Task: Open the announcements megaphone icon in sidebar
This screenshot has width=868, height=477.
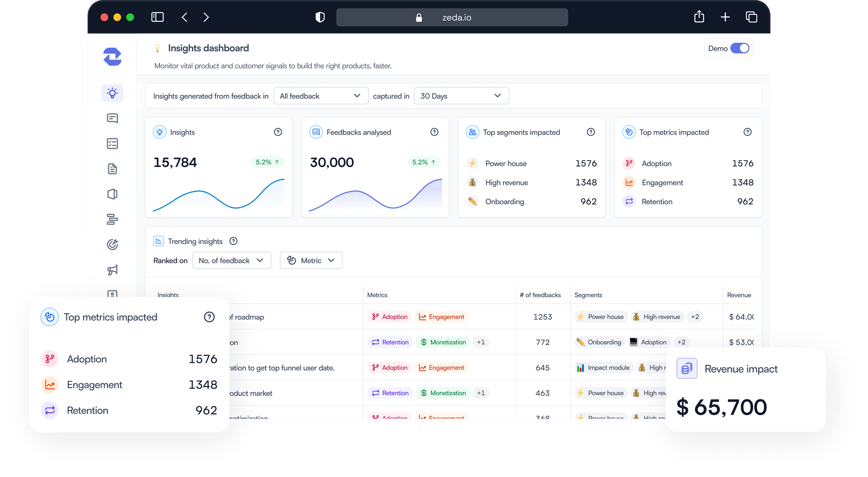Action: tap(112, 270)
